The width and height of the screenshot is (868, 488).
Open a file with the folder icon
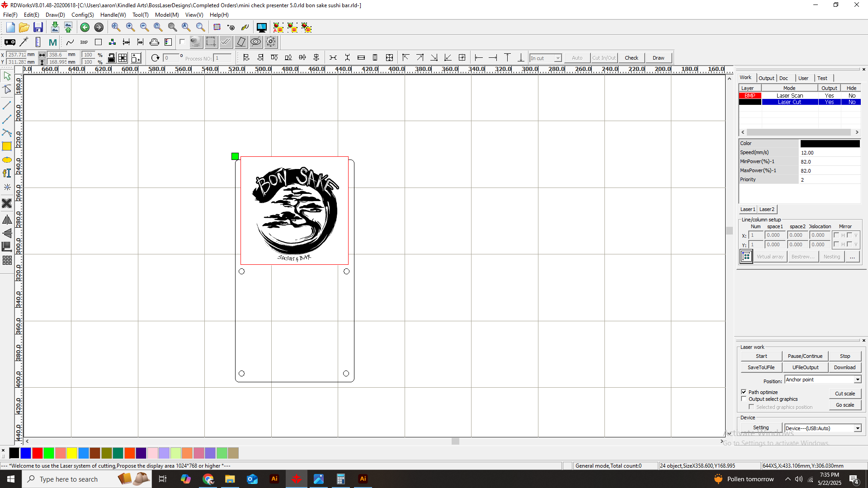coord(24,28)
